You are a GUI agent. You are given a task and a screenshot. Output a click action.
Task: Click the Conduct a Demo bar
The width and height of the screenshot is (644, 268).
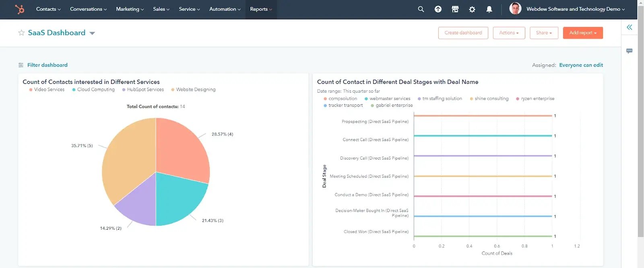483,196
